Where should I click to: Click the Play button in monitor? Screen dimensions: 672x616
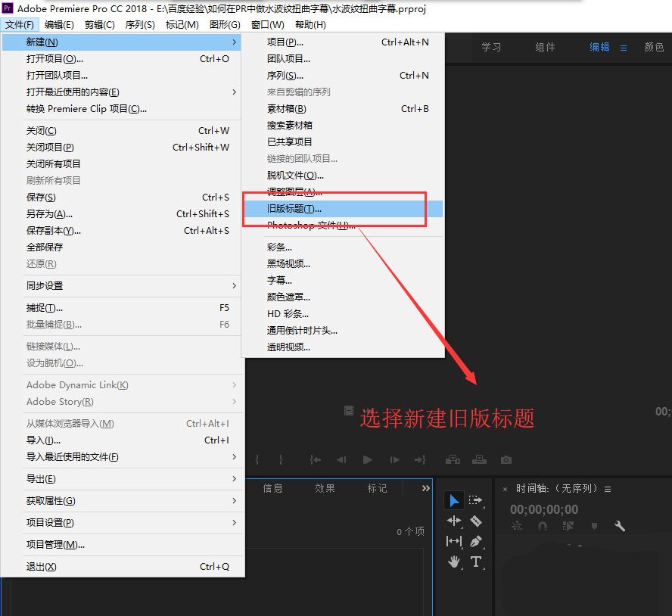pos(367,460)
